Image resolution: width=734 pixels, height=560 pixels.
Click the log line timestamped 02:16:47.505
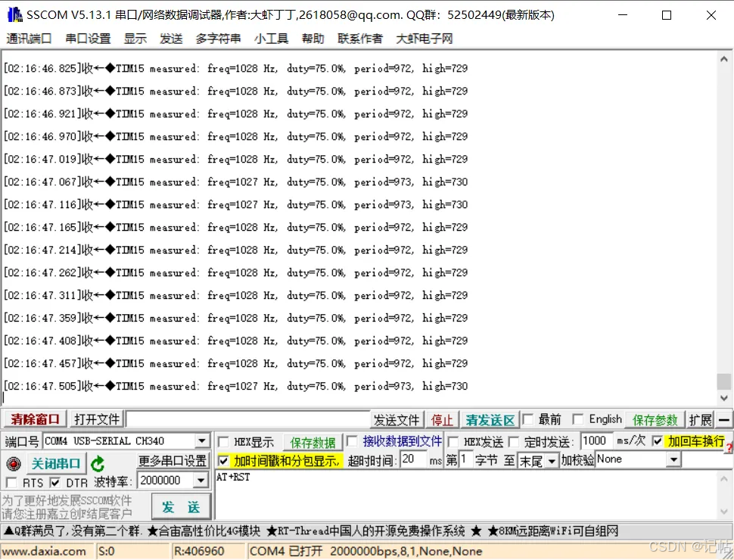coord(235,386)
